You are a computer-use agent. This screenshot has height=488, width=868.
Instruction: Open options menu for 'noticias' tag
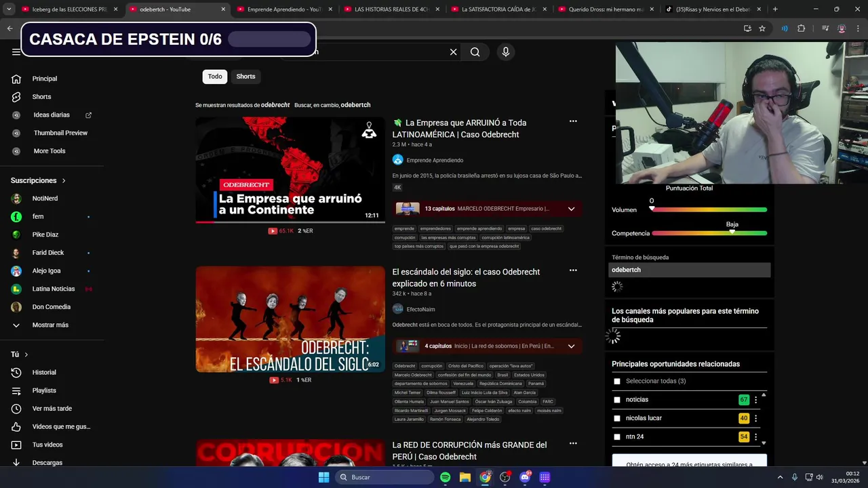click(755, 400)
